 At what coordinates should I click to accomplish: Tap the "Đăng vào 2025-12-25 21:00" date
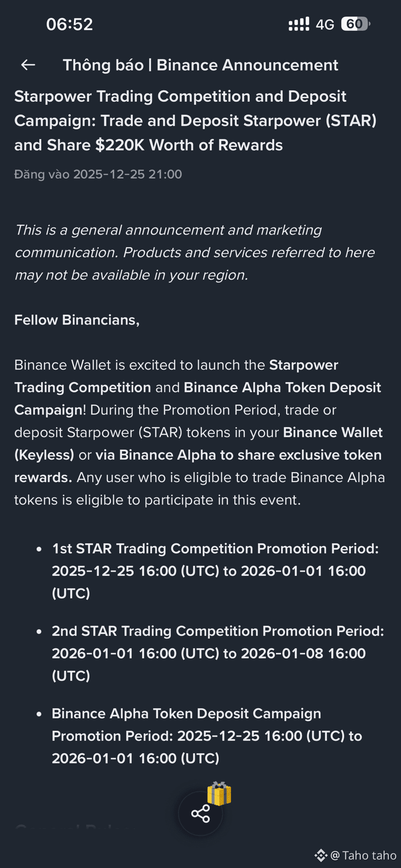(x=98, y=174)
